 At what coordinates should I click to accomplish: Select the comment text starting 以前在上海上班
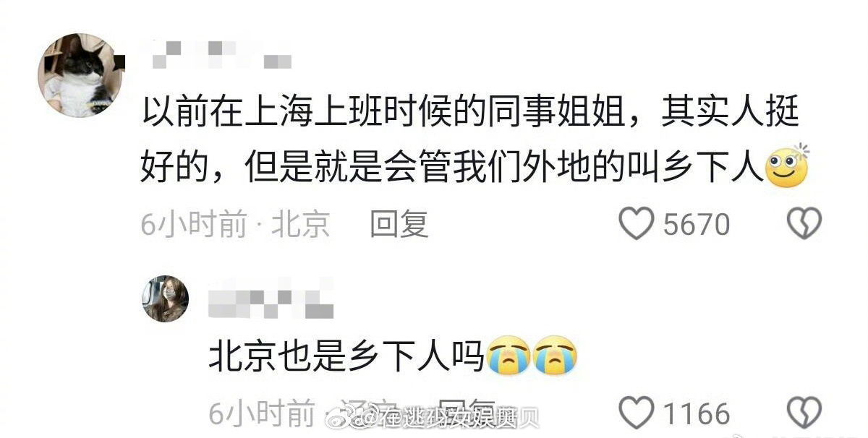pyautogui.click(x=470, y=142)
